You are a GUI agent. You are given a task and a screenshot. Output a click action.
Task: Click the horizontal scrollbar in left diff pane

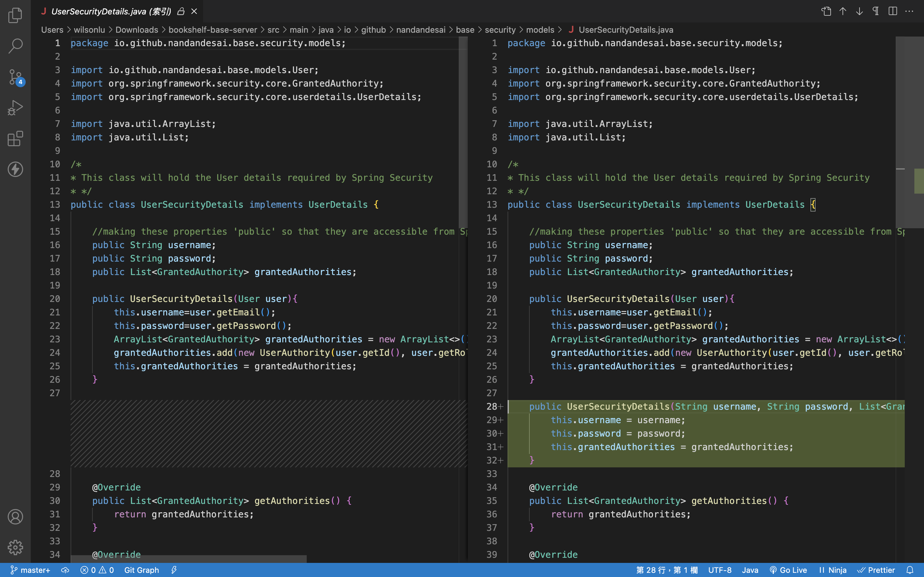point(189,559)
